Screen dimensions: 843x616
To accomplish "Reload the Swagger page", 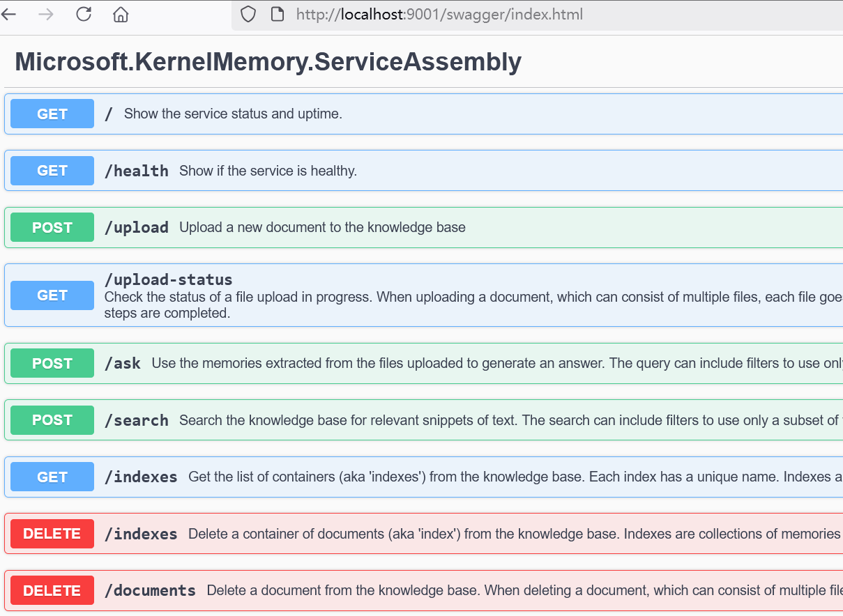I will pyautogui.click(x=84, y=14).
